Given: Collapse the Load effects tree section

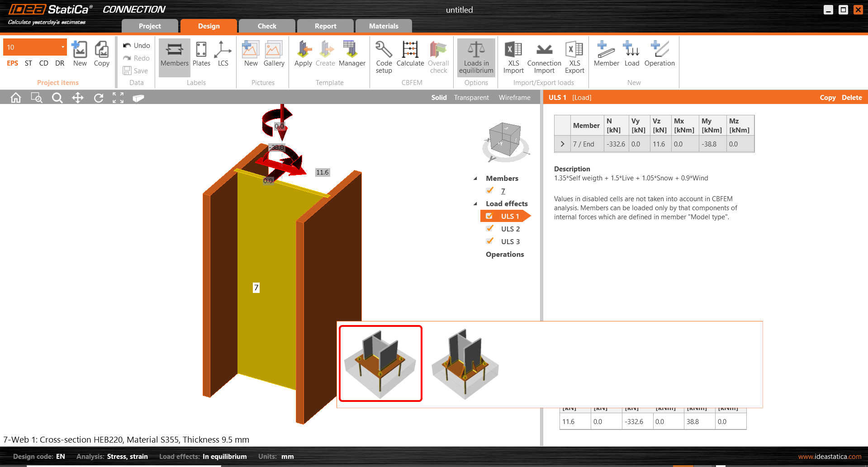Looking at the screenshot, I should point(475,204).
